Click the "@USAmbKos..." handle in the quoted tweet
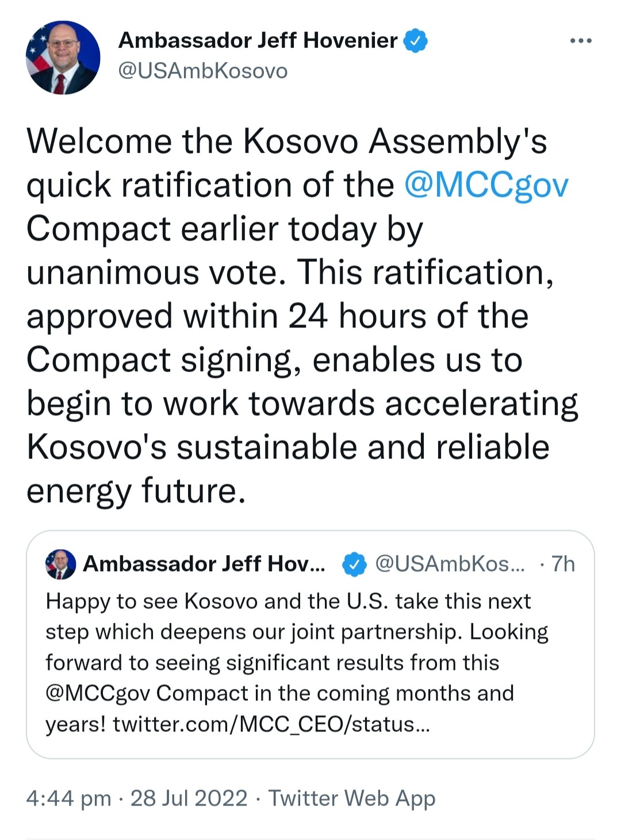This screenshot has height=840, width=621. [x=450, y=564]
